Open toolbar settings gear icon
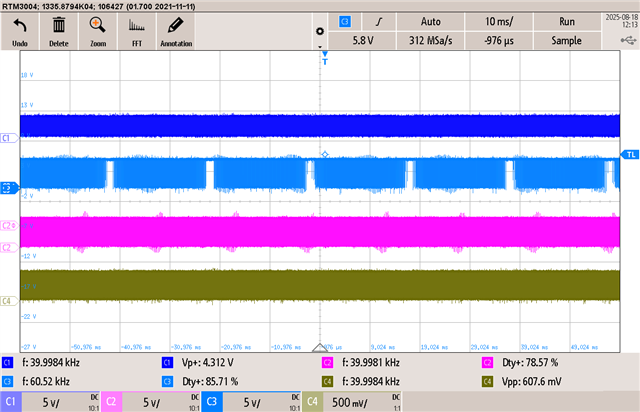This screenshot has height=412, width=640. (x=320, y=31)
